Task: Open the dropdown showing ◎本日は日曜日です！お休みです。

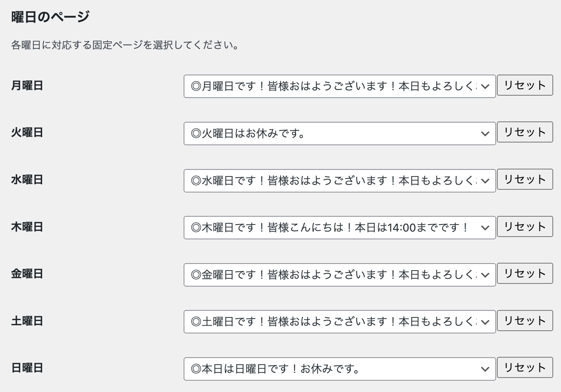Action: [x=339, y=369]
